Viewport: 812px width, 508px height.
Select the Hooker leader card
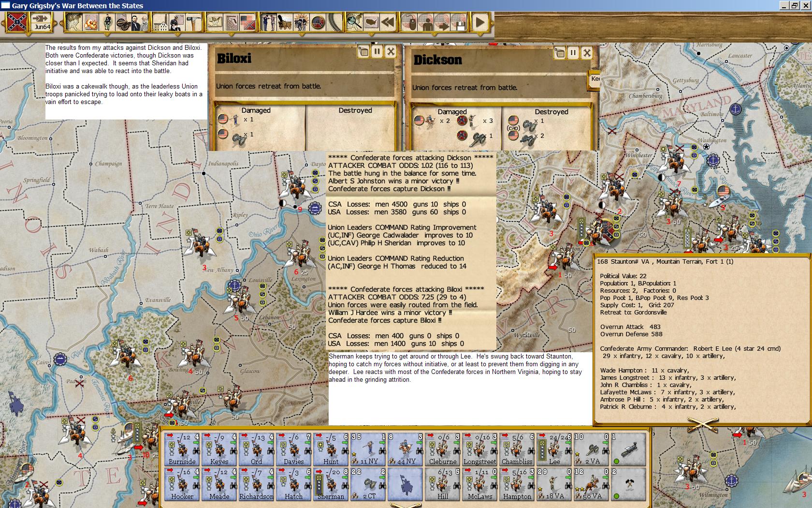coord(182,484)
